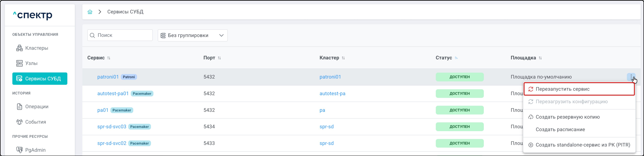Open Узлы section in sidebar
This screenshot has height=156, width=644.
(x=31, y=63)
